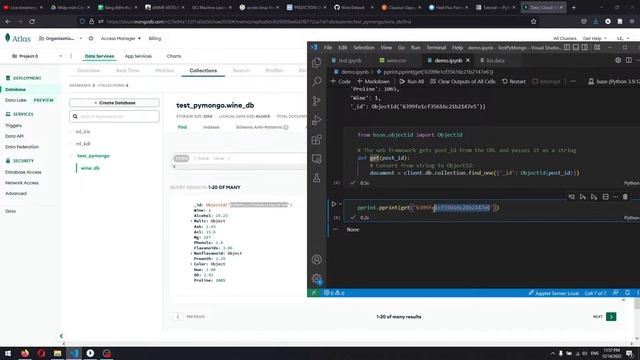Image resolution: width=640 pixels, height=360 pixels.
Task: Toggle VS Code primary sidebar layout icon
Action: pyautogui.click(x=567, y=48)
